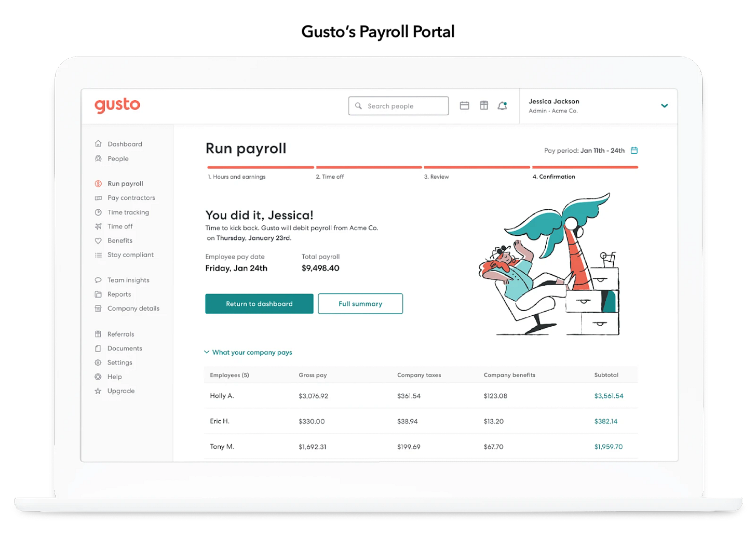The image size is (756, 536).
Task: Click the Time off step 2 label
Action: pos(330,177)
